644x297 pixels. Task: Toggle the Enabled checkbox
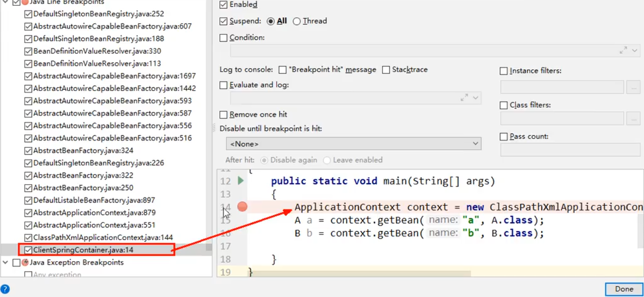(223, 4)
